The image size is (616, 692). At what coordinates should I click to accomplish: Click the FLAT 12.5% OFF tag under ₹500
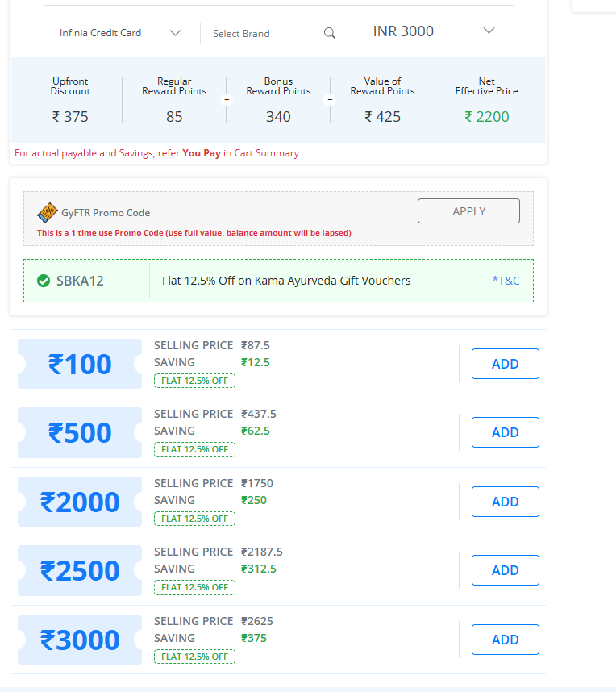coord(194,449)
